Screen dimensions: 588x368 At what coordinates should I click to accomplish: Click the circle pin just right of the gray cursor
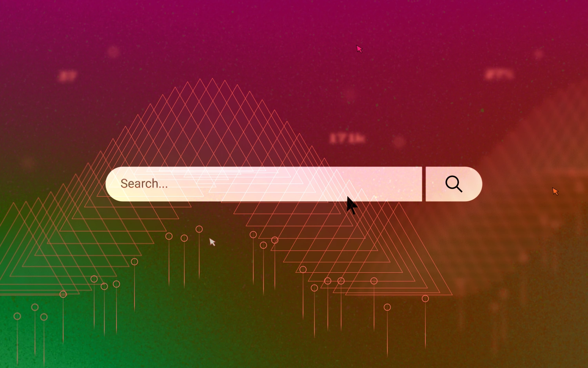(x=253, y=235)
